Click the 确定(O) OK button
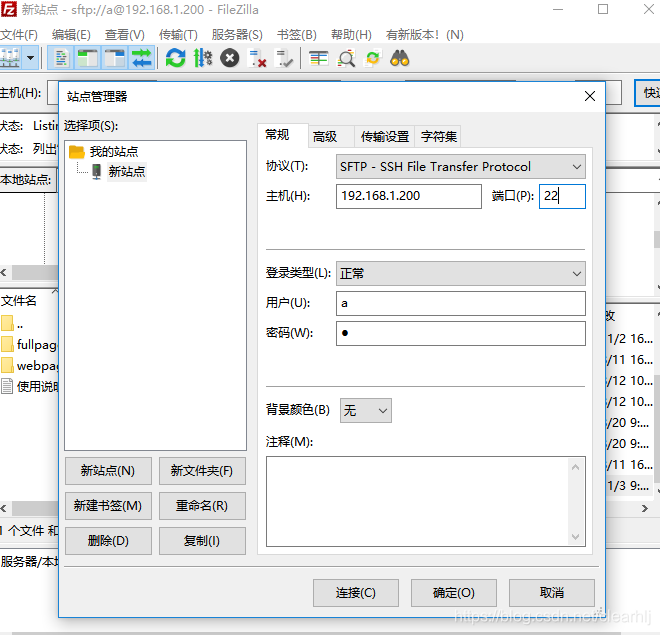The width and height of the screenshot is (660, 635). [454, 593]
